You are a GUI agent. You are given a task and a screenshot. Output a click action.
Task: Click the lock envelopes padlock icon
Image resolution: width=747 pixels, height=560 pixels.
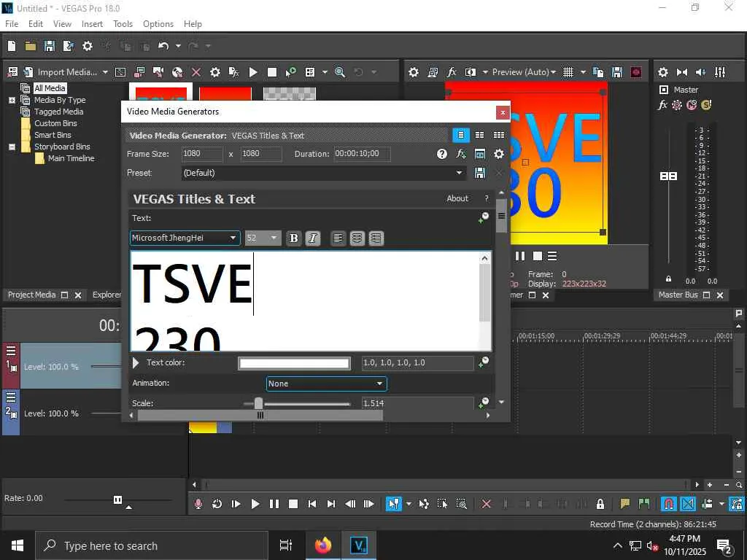pos(600,504)
